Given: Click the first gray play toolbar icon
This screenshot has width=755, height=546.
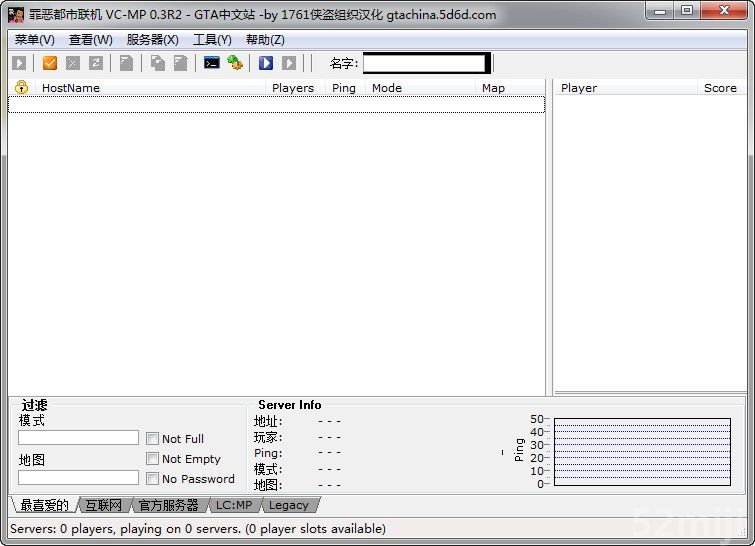Looking at the screenshot, I should click(x=19, y=63).
